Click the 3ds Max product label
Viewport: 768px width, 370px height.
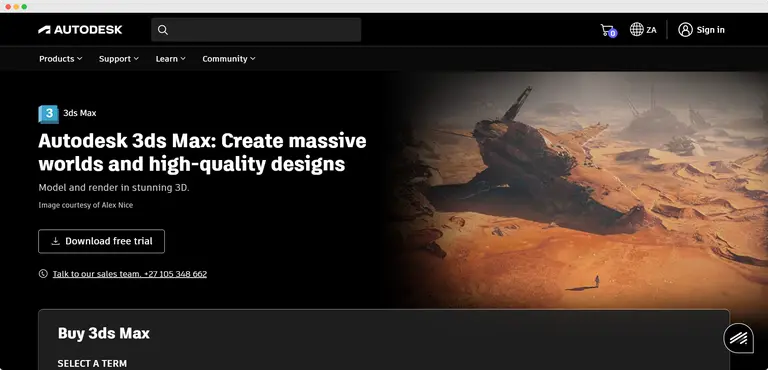(x=80, y=113)
